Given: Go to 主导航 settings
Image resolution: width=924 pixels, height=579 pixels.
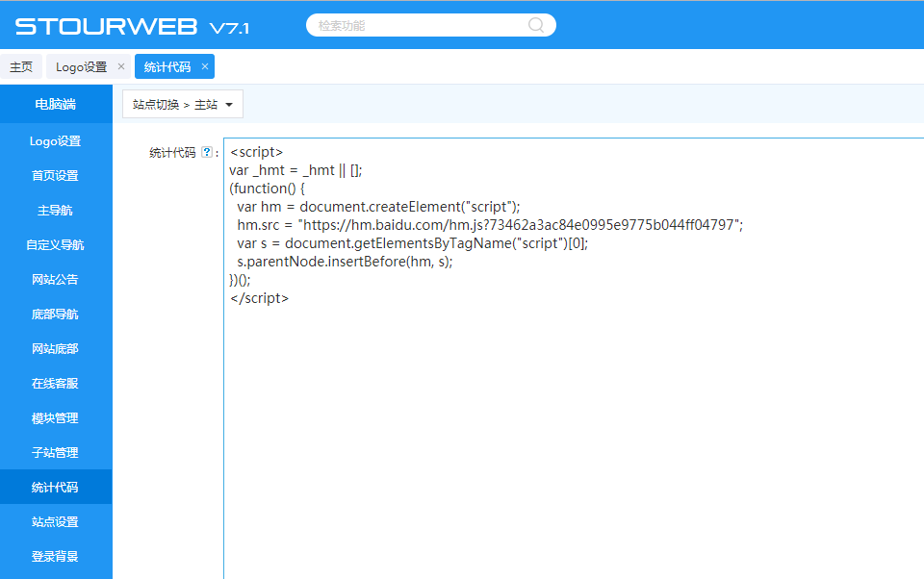Looking at the screenshot, I should click(56, 211).
